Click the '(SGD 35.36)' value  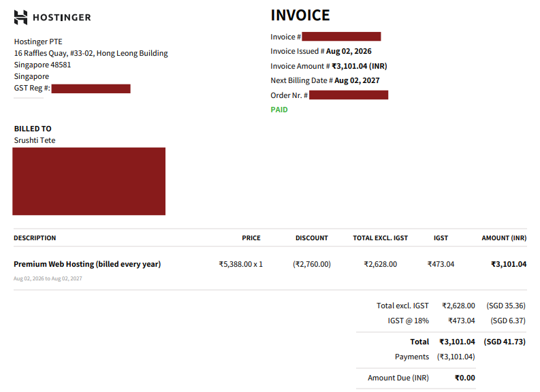506,306
